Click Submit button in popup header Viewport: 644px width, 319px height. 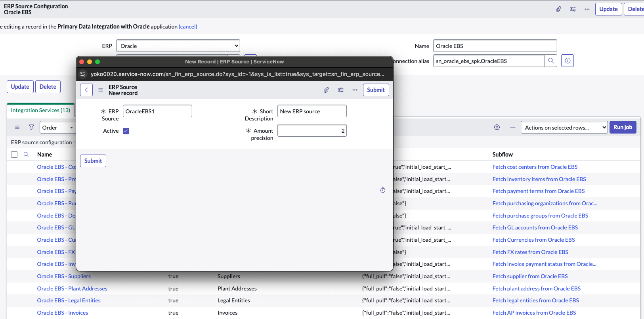click(376, 90)
